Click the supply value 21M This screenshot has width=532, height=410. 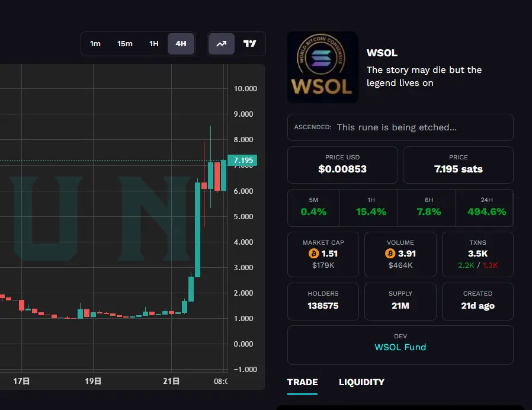coord(400,306)
